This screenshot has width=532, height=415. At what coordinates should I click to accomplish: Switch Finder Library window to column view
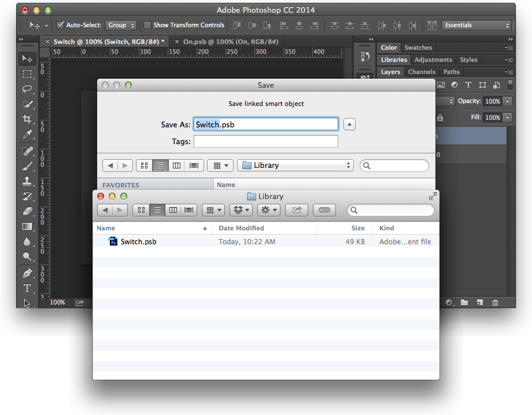[x=173, y=210]
